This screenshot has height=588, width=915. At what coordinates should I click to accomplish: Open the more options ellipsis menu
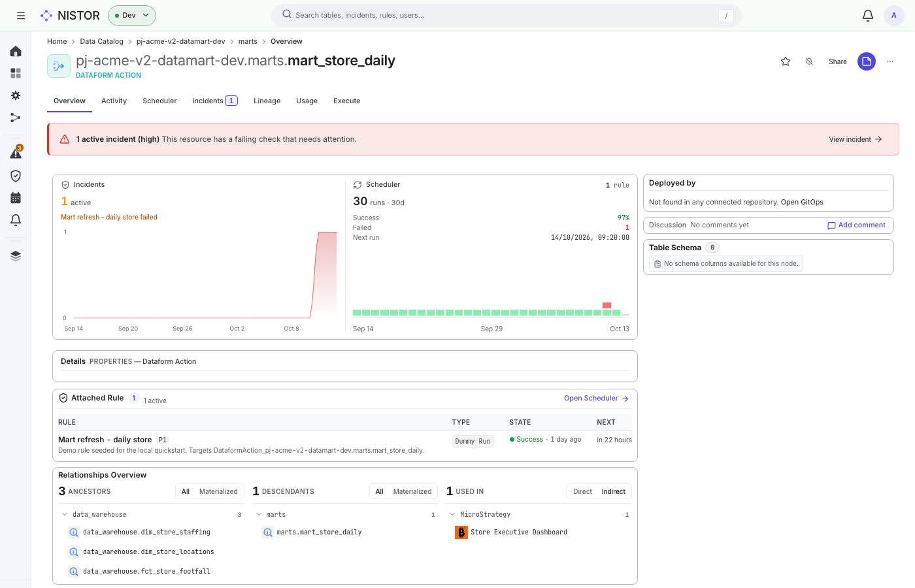click(890, 61)
